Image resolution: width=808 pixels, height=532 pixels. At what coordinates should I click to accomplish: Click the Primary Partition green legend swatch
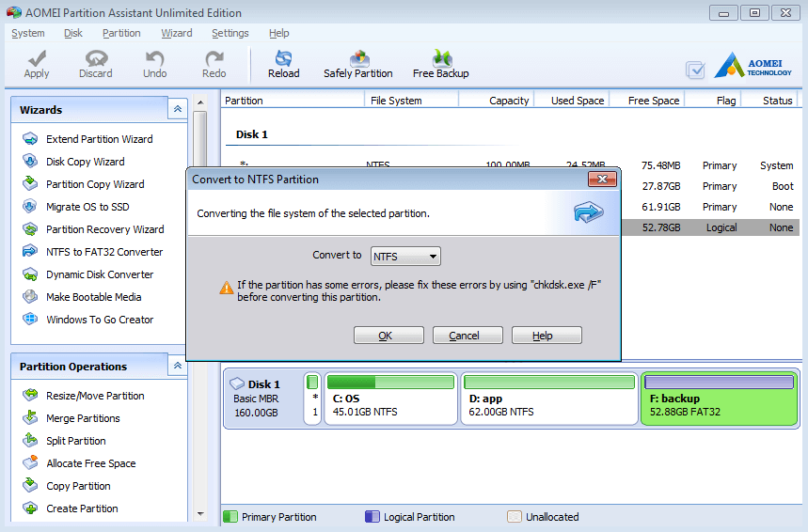click(x=230, y=517)
